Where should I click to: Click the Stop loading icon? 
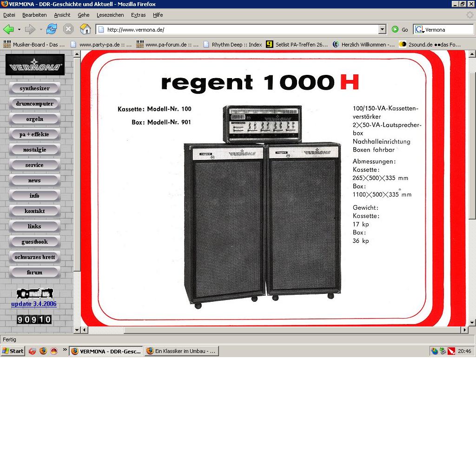(68, 29)
